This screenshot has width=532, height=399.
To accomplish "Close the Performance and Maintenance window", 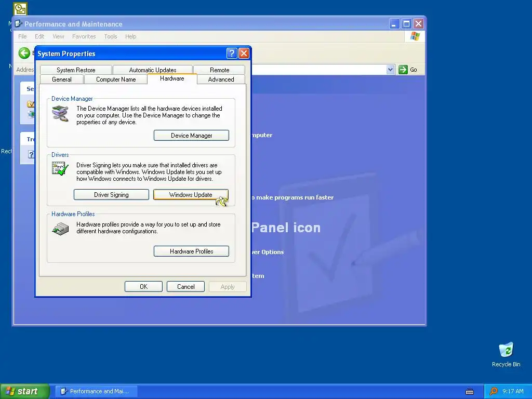I will coord(418,24).
